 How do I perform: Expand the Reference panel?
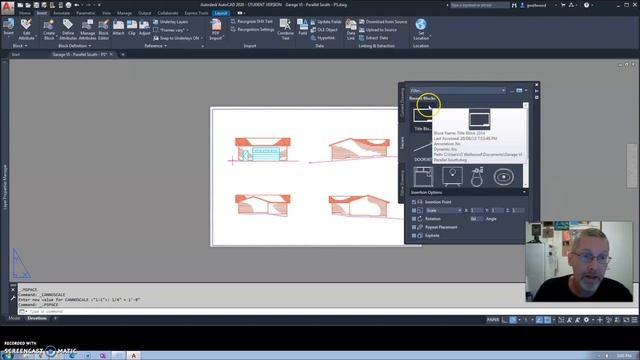(x=156, y=46)
